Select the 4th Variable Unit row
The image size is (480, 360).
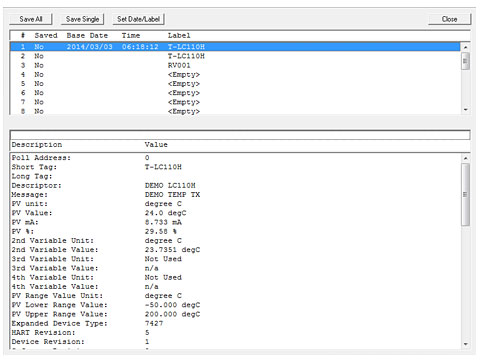tap(235, 277)
